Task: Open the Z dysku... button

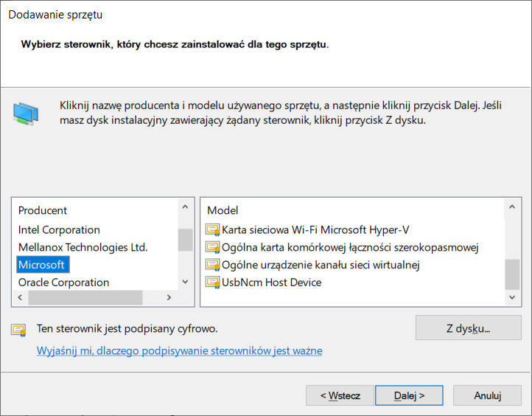Action: coord(468,327)
